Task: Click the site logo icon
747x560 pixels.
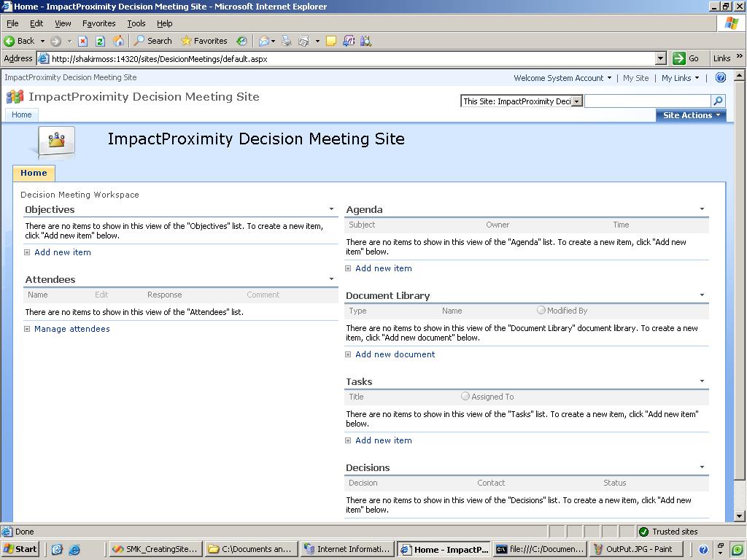Action: 56,140
